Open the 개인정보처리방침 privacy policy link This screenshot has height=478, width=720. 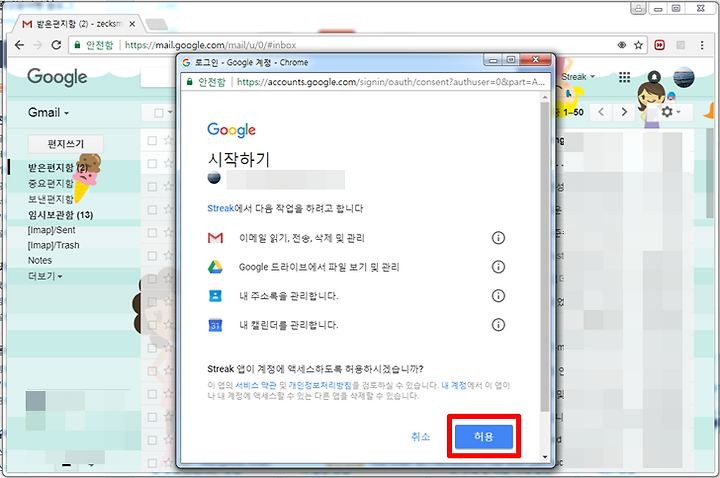tap(320, 385)
